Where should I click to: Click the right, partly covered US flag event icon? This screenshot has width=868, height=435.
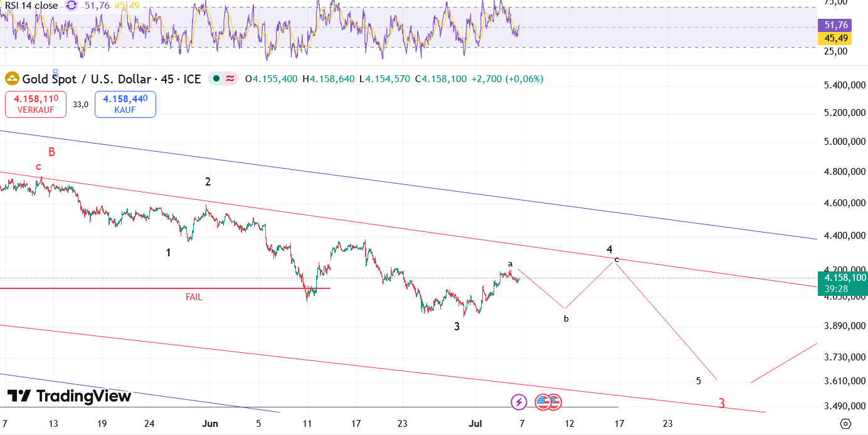point(556,402)
